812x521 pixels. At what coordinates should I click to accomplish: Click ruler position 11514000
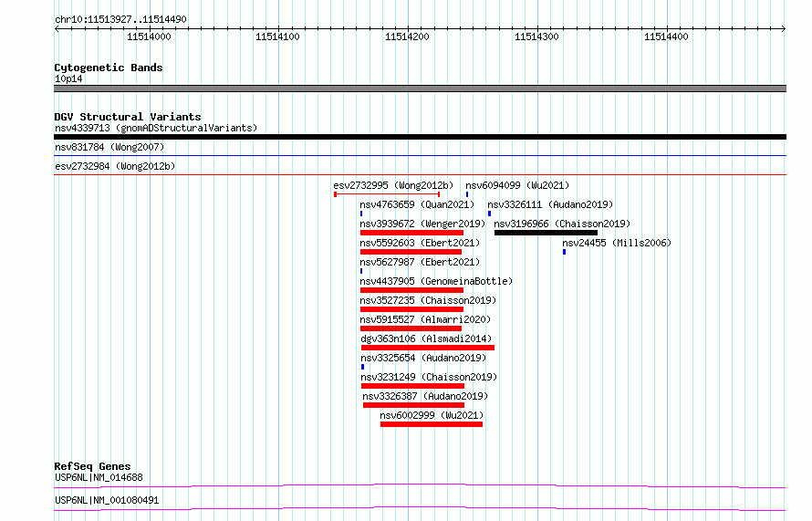(x=149, y=36)
